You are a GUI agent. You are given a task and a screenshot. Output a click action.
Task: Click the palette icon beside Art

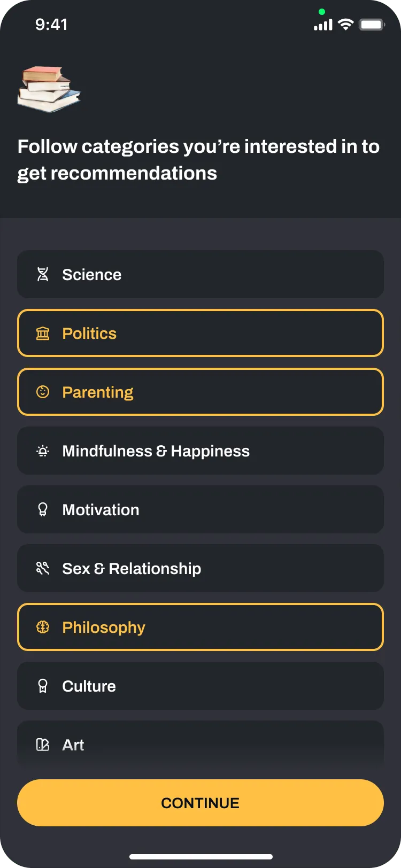(43, 745)
